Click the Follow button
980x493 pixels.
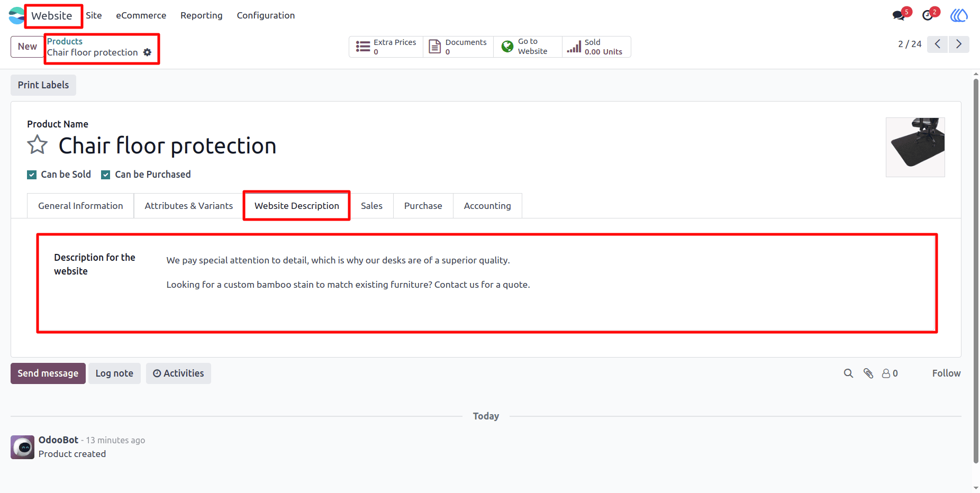coord(946,373)
